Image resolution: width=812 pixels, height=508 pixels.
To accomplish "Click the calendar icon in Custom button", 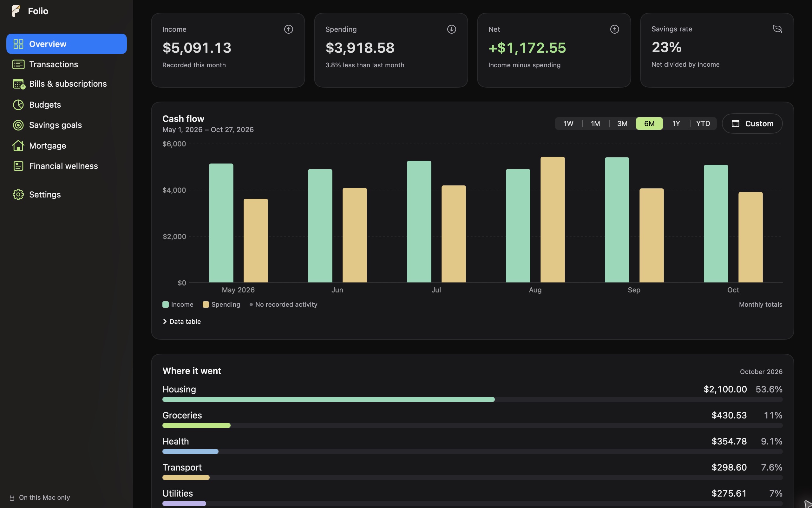I will 735,124.
